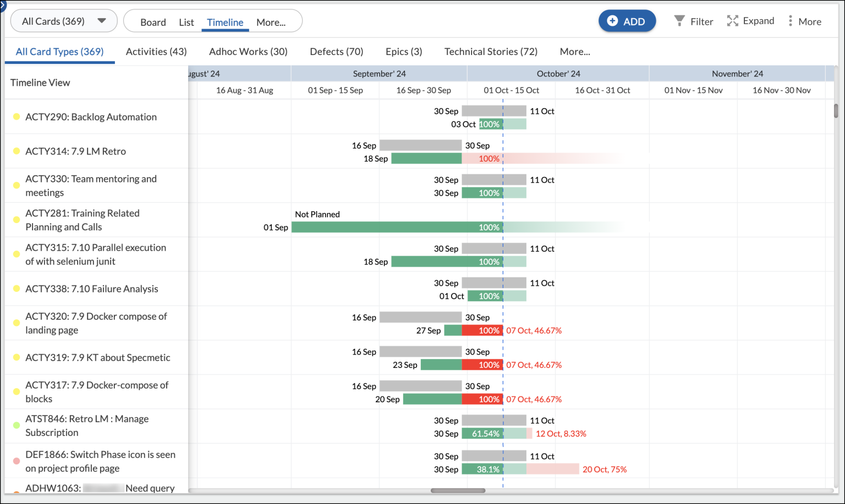Open the Activities (43) tab
Screen dimensions: 845x504
[156, 51]
